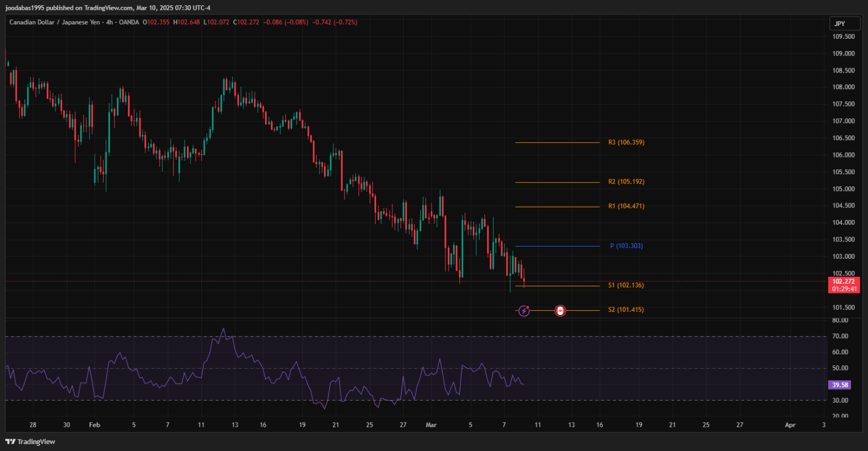The height and width of the screenshot is (451, 868).
Task: Click the change value −0.742 (−0.72%)
Action: coord(335,22)
